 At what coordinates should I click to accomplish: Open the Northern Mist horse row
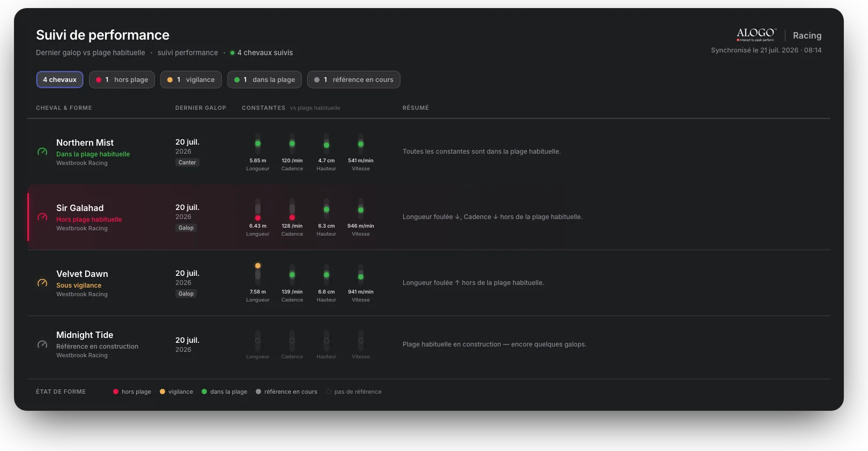pyautogui.click(x=429, y=152)
